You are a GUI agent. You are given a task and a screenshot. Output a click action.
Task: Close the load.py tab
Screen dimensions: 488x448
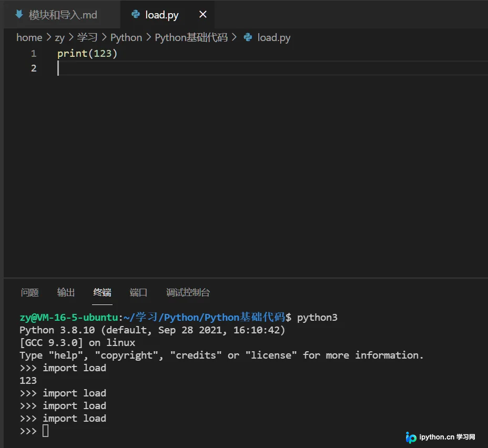coord(202,14)
